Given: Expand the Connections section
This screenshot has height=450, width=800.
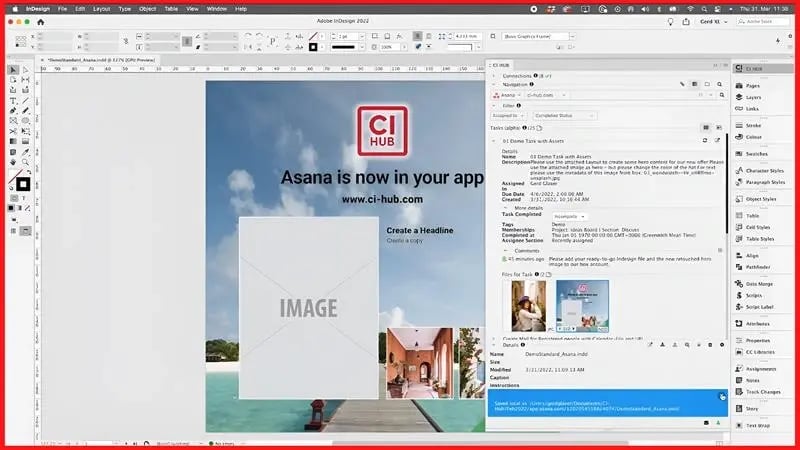Looking at the screenshot, I should click(493, 76).
